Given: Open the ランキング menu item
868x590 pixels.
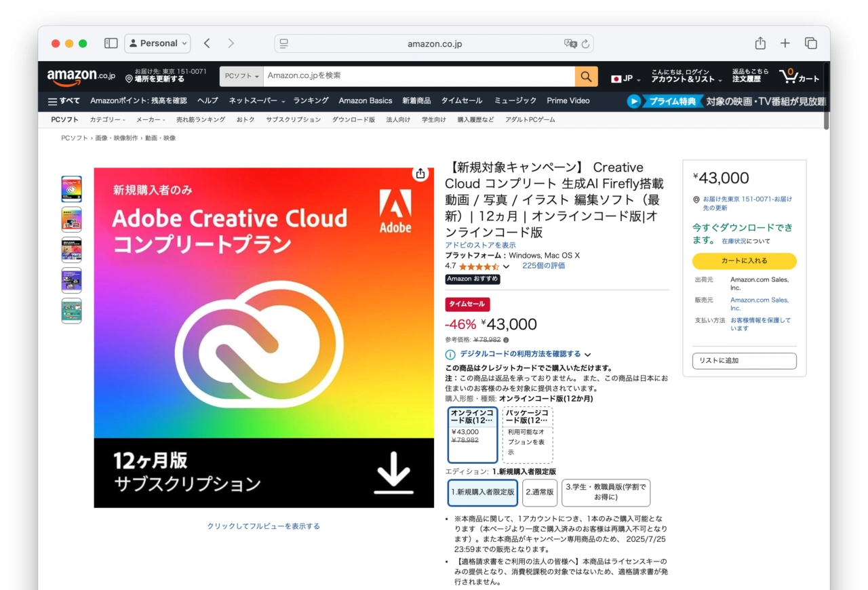Looking at the screenshot, I should [x=311, y=100].
